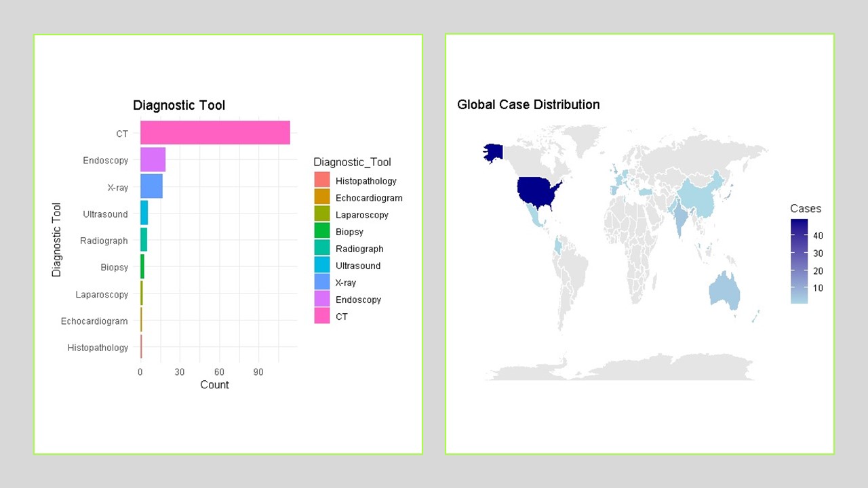Click the '10' value on Cases legend
The image size is (868, 488).
pyautogui.click(x=818, y=288)
